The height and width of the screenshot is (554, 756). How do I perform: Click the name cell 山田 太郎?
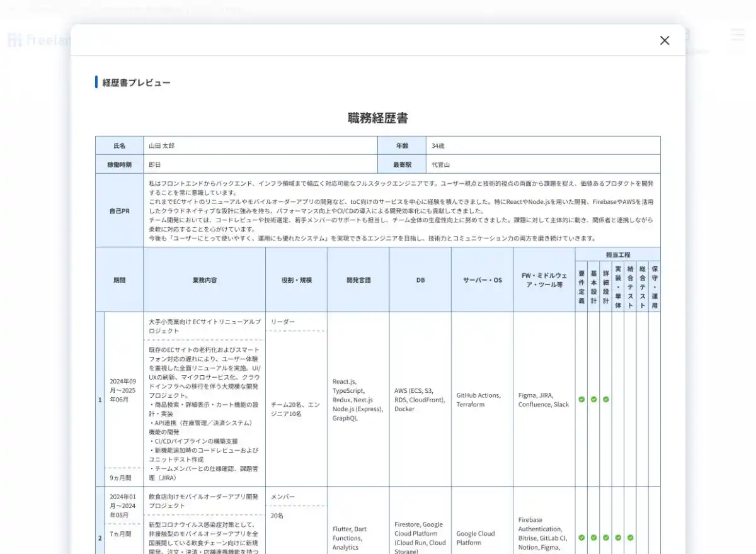161,145
